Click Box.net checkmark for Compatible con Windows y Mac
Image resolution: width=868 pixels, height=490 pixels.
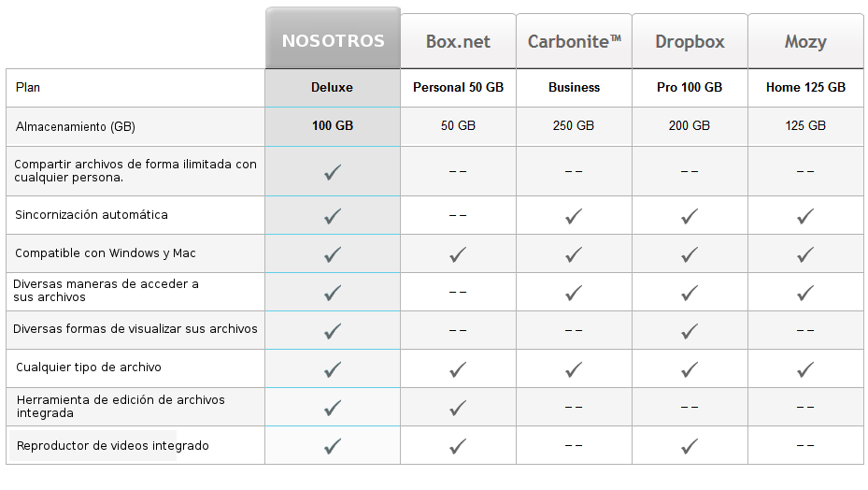coord(458,254)
